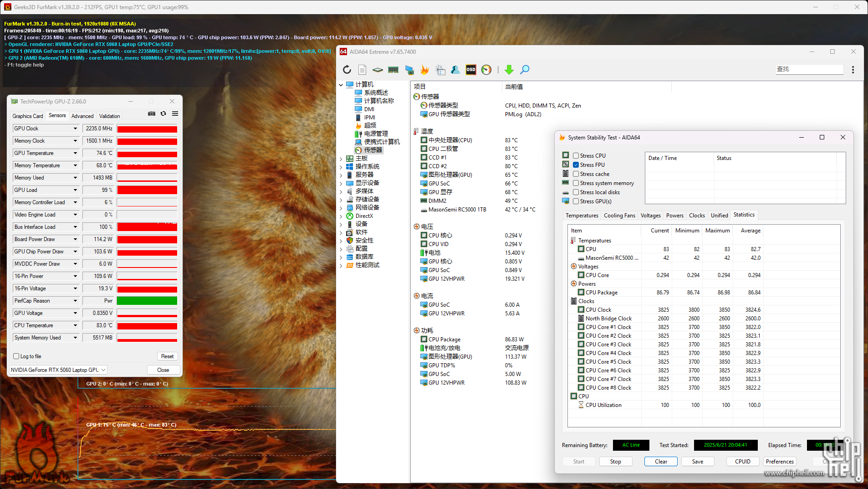Switch to the Clocks tab

tap(697, 216)
